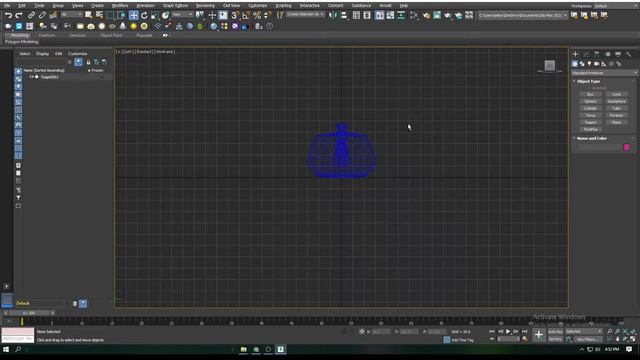This screenshot has width=640, height=360.
Task: Open the Utilities panel wrench icon
Action: pos(629,54)
